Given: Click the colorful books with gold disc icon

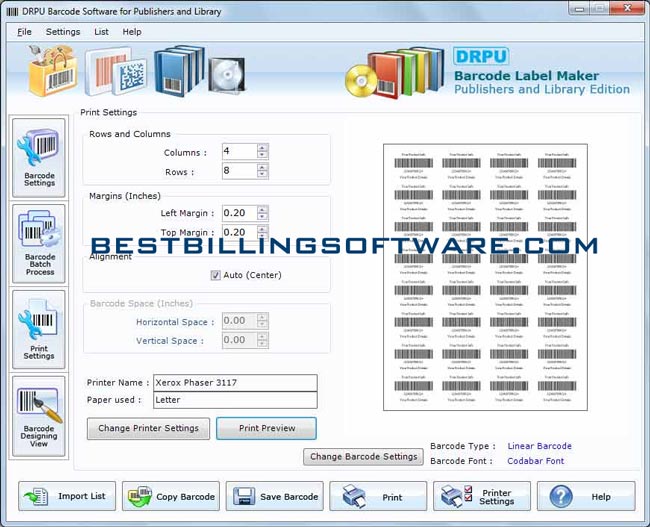Looking at the screenshot, I should click(x=395, y=72).
